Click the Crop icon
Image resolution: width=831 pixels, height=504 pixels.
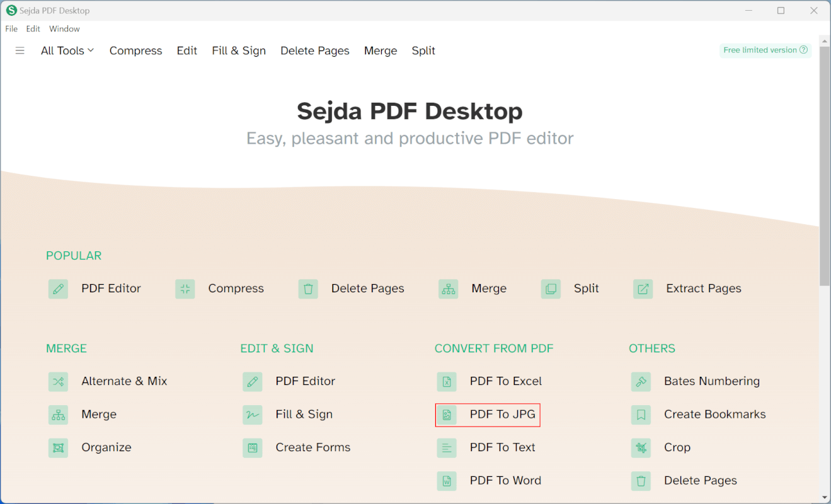(x=641, y=448)
